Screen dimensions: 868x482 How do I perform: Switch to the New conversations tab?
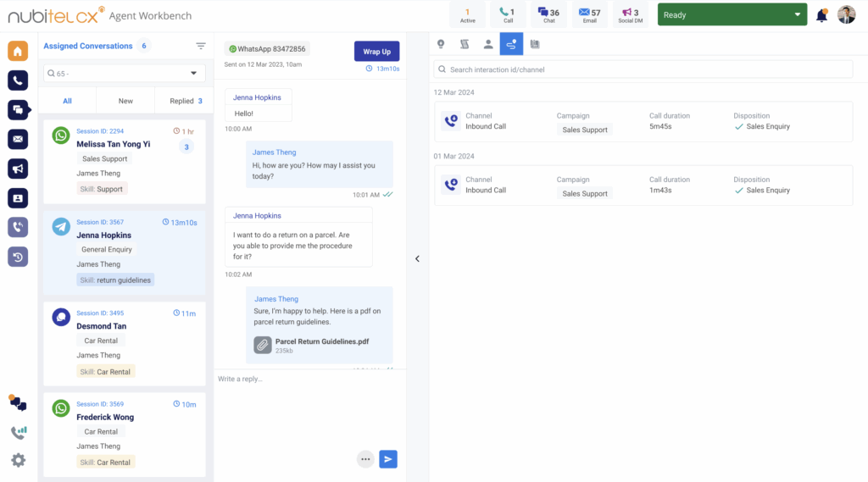click(x=125, y=101)
